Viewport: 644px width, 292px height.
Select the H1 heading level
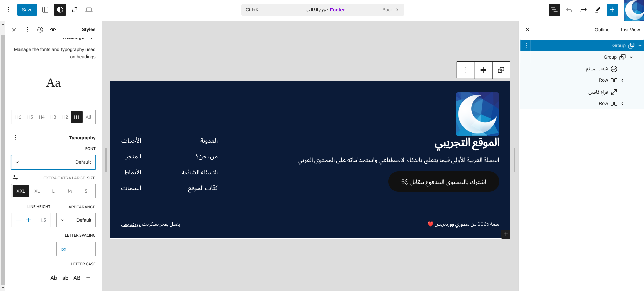pos(77,117)
